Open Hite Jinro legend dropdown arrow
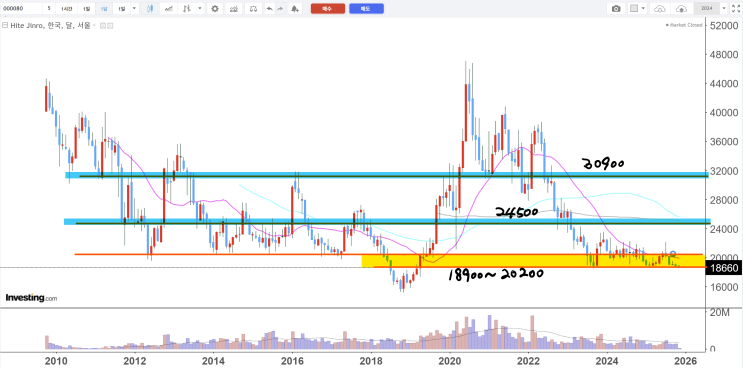The image size is (743, 368). pyautogui.click(x=94, y=26)
